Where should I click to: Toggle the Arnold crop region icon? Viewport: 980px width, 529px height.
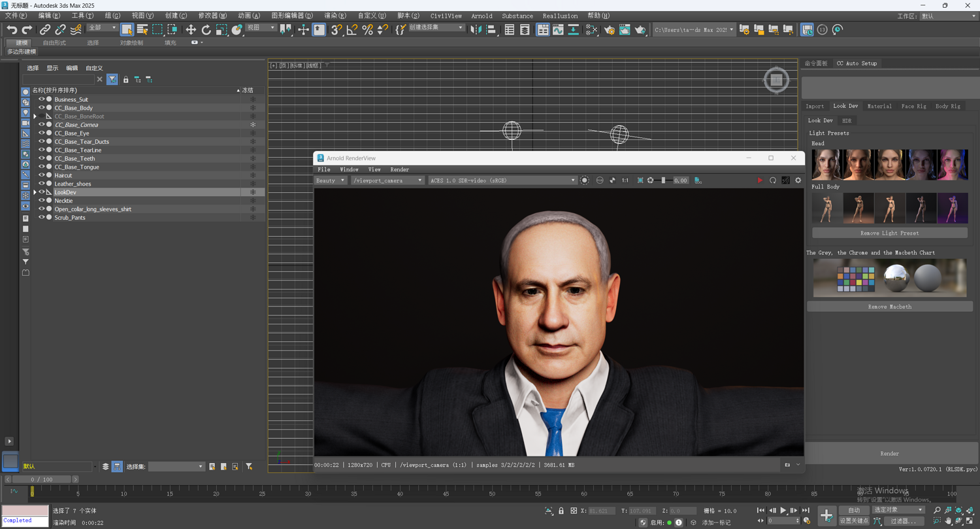(x=640, y=180)
